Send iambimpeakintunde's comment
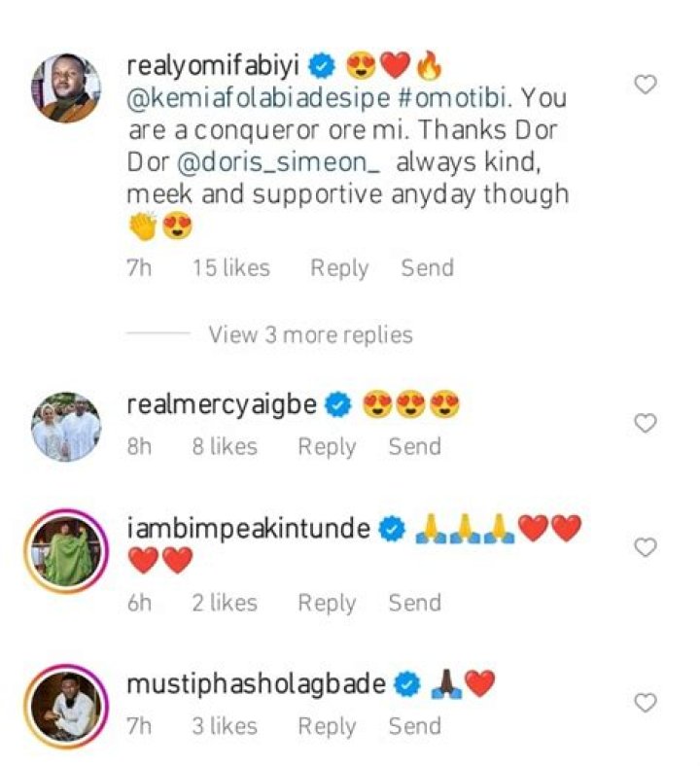 [414, 604]
